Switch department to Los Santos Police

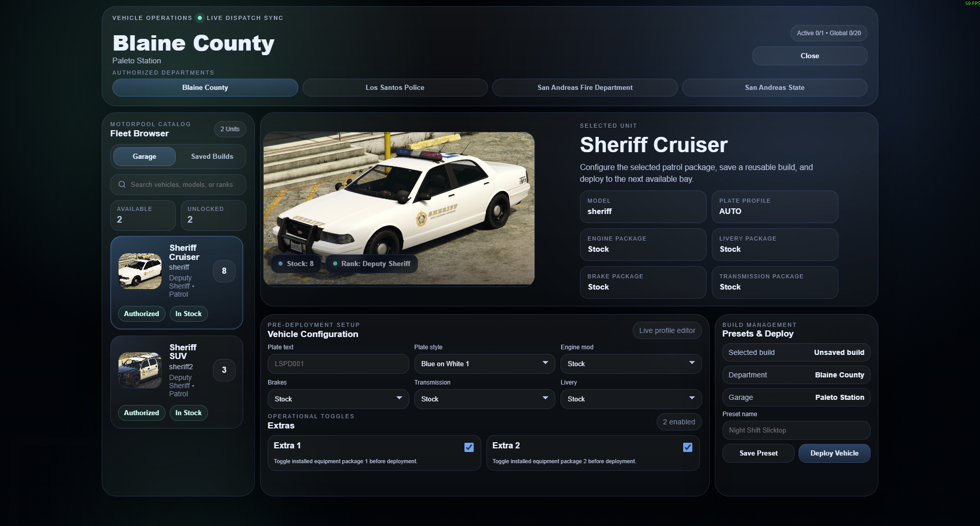pos(394,87)
